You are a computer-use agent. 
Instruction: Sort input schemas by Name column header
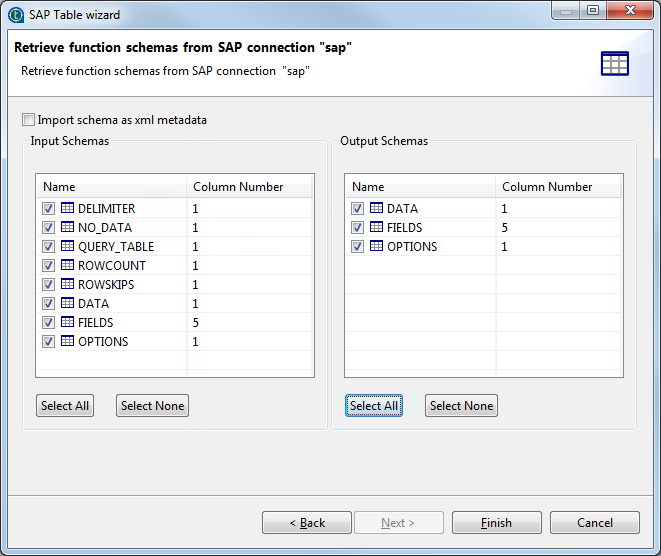click(110, 187)
